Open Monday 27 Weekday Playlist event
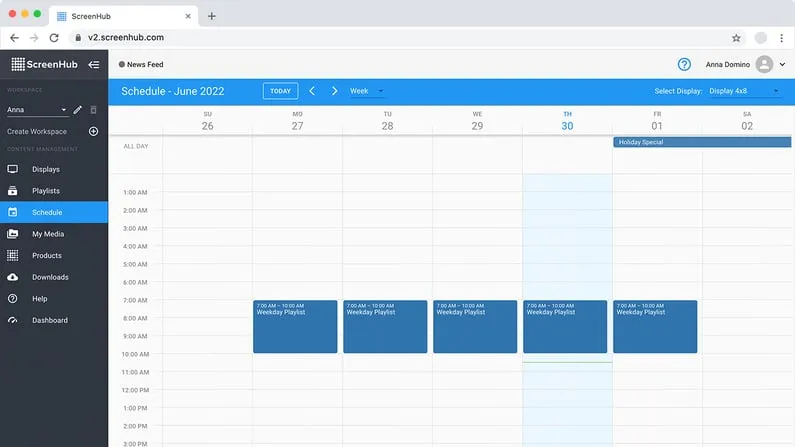The image size is (795, 447). [295, 326]
